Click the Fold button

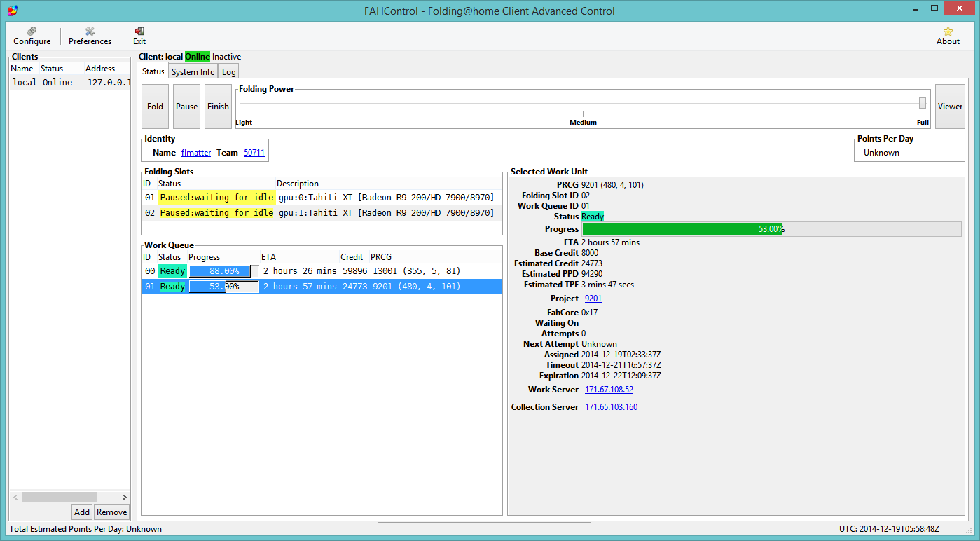156,107
